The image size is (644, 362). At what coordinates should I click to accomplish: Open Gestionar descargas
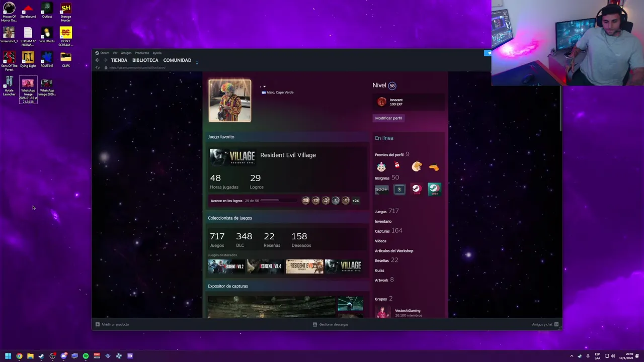point(331,324)
